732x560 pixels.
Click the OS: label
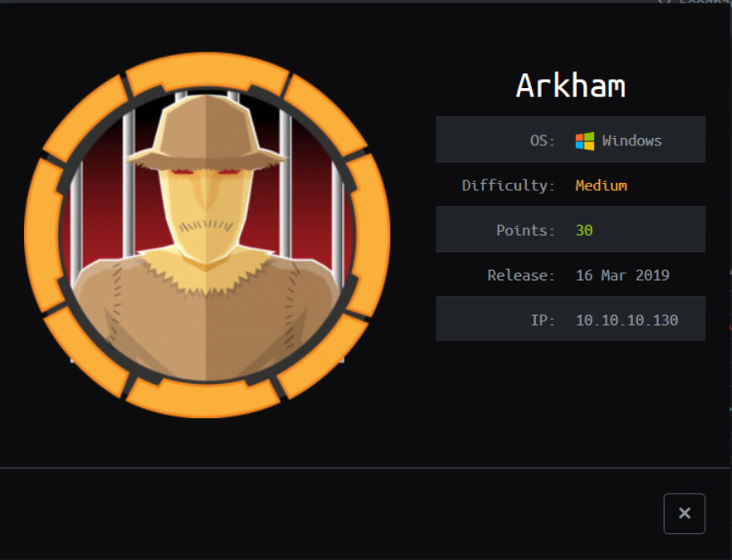coord(542,141)
